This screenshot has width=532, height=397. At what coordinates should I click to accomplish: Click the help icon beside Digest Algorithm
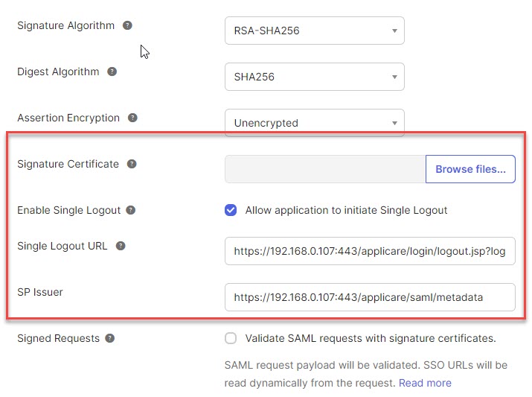coord(112,72)
